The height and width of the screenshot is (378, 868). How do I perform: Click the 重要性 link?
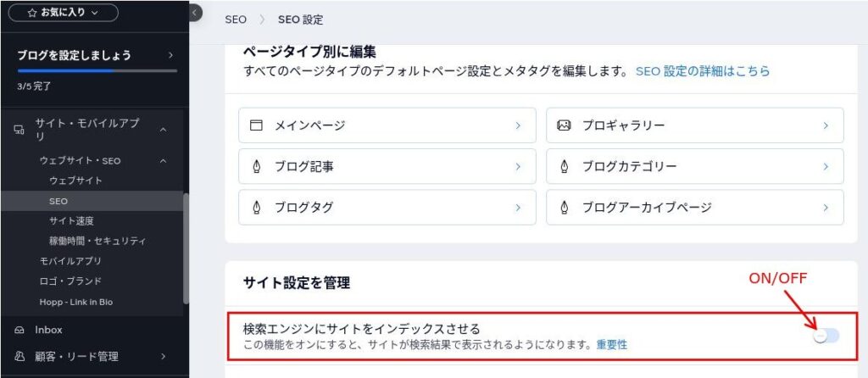[x=611, y=344]
